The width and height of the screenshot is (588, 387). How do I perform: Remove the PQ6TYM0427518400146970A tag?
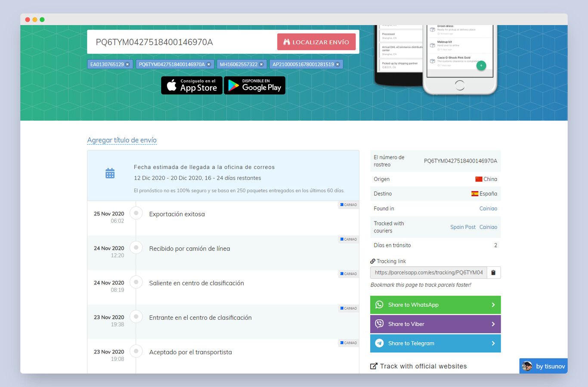209,65
